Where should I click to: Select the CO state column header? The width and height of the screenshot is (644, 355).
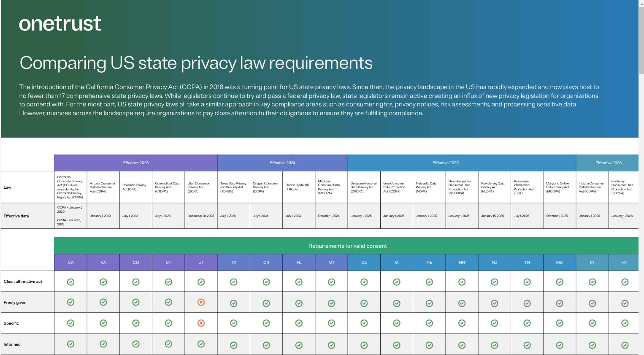click(x=135, y=262)
